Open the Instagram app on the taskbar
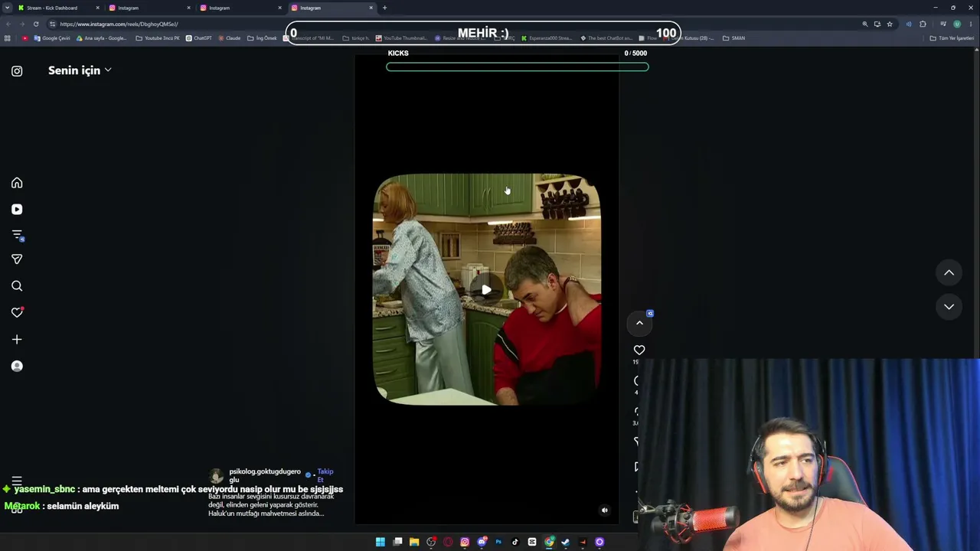This screenshot has width=980, height=551. [x=465, y=542]
